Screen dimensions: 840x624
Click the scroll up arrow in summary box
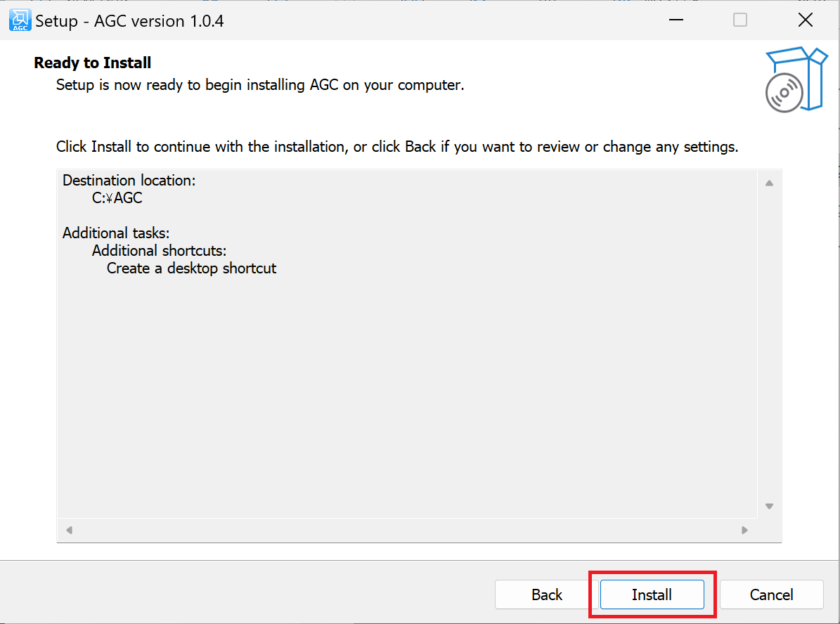pos(769,183)
